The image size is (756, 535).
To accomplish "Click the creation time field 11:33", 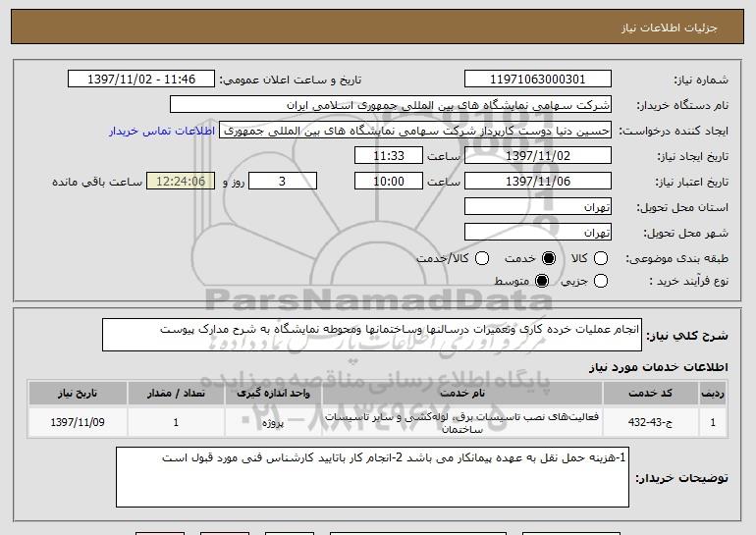I will tap(389, 156).
